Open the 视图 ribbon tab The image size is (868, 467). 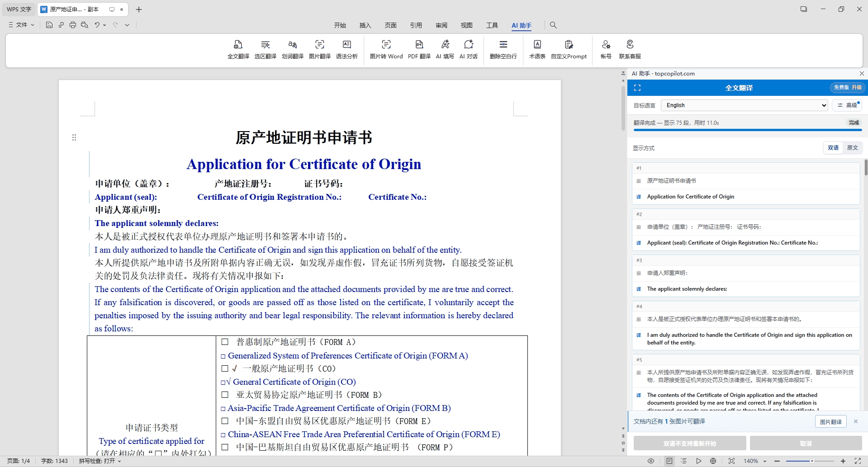(x=467, y=25)
